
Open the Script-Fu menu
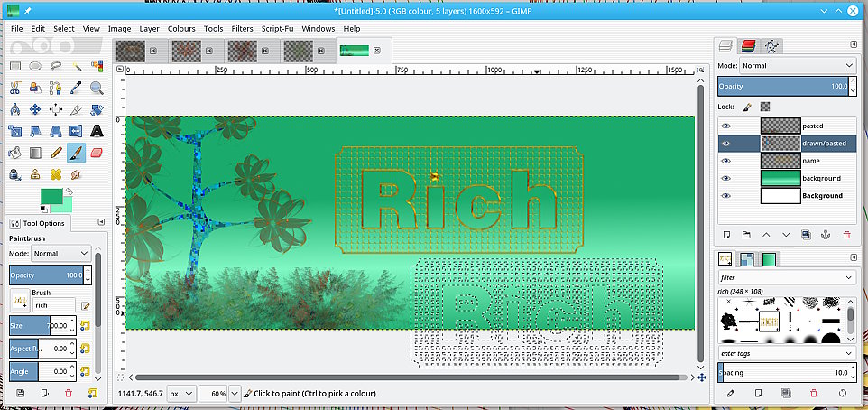278,28
